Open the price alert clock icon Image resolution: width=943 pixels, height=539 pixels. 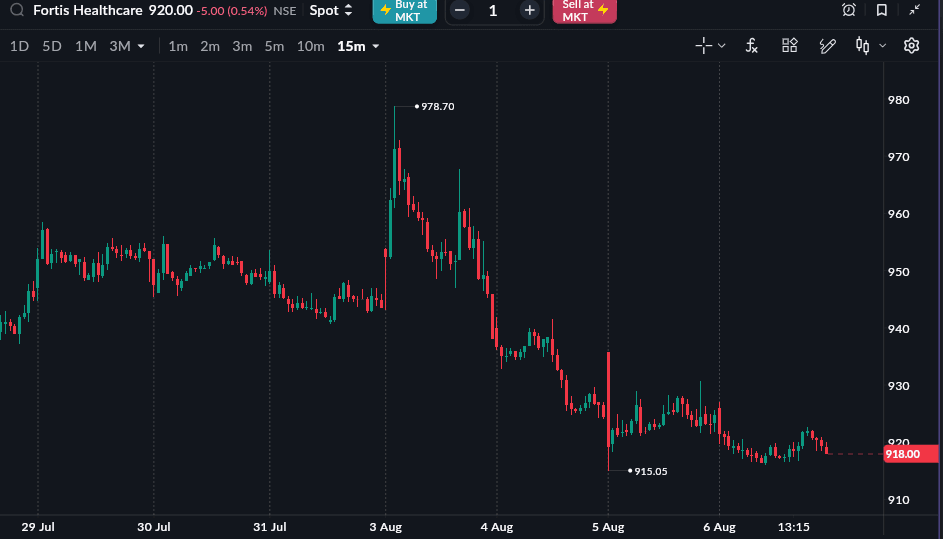[849, 10]
